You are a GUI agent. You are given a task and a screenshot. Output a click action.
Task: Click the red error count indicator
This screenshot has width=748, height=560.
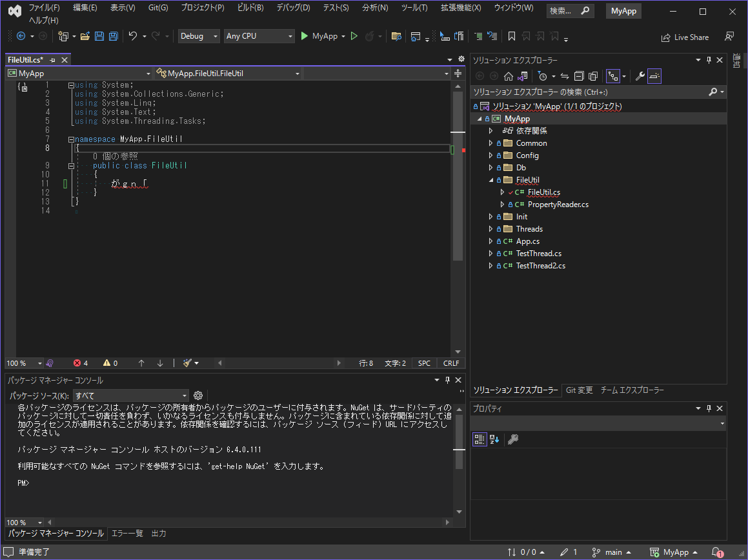pyautogui.click(x=81, y=363)
